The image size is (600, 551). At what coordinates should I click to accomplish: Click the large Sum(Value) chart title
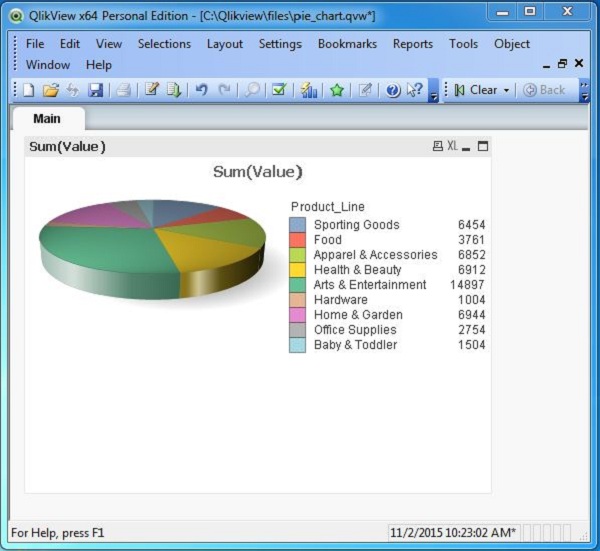[x=258, y=172]
